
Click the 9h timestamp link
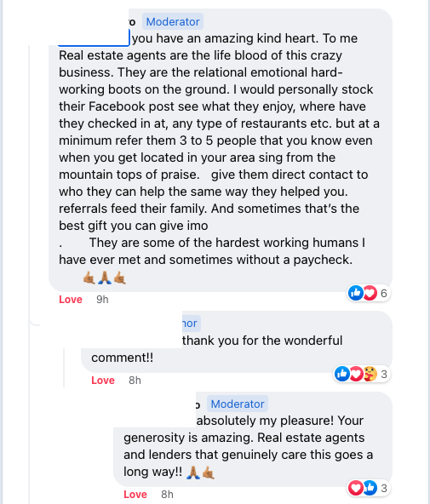click(102, 300)
